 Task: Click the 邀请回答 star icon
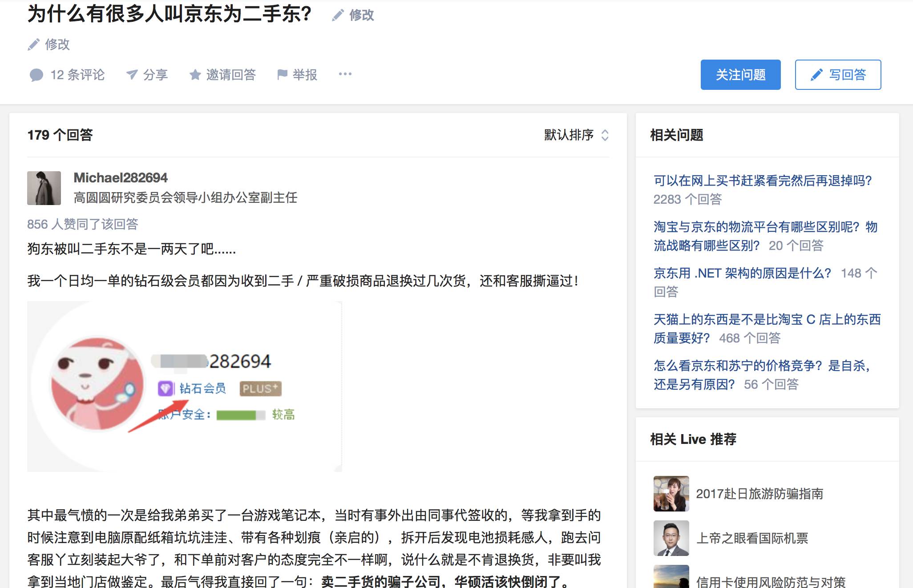pyautogui.click(x=195, y=75)
